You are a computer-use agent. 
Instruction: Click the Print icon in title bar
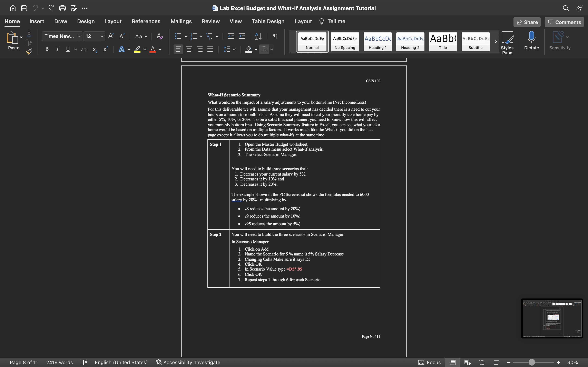(62, 8)
